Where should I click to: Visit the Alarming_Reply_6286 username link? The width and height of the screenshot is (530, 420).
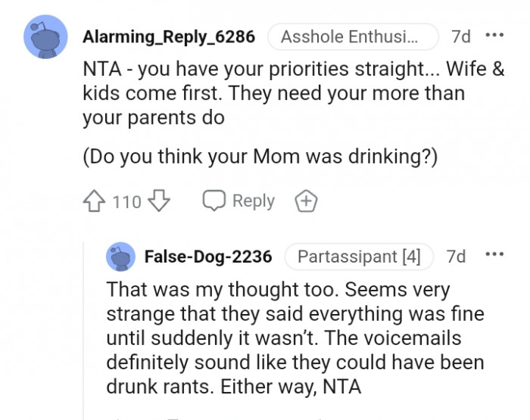pos(168,36)
